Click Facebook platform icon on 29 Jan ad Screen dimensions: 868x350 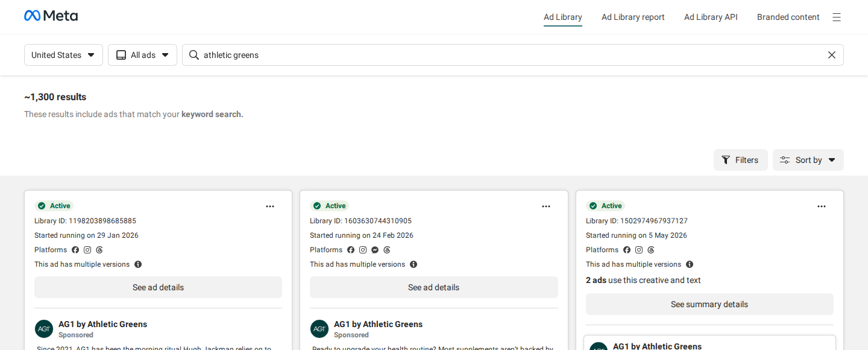(75, 250)
